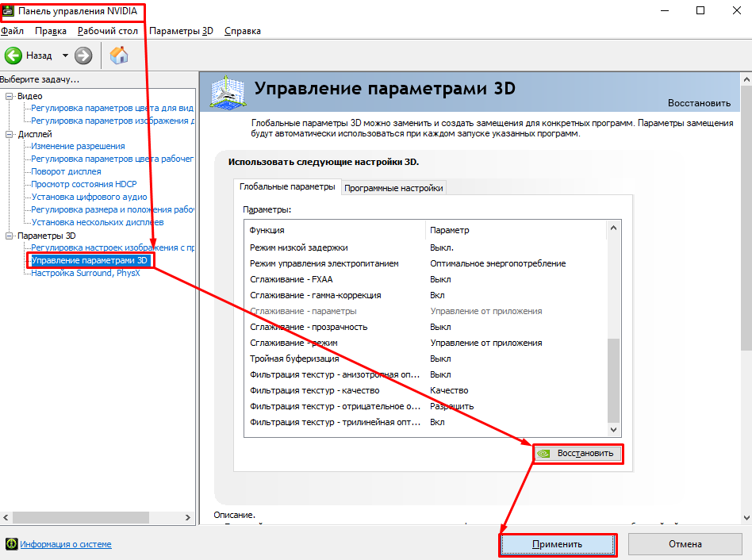This screenshot has height=560, width=752.
Task: Click the system information icon at bottom left
Action: coord(12,543)
